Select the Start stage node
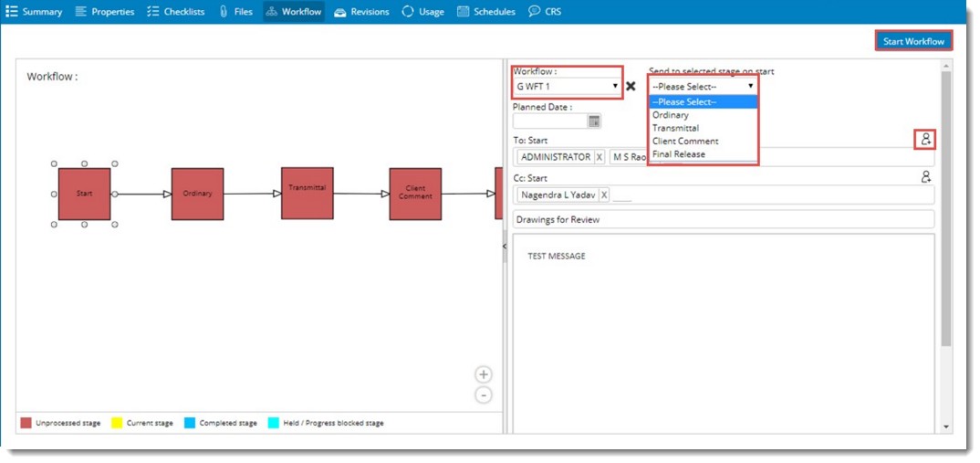This screenshot has height=463, width=980. tap(84, 194)
